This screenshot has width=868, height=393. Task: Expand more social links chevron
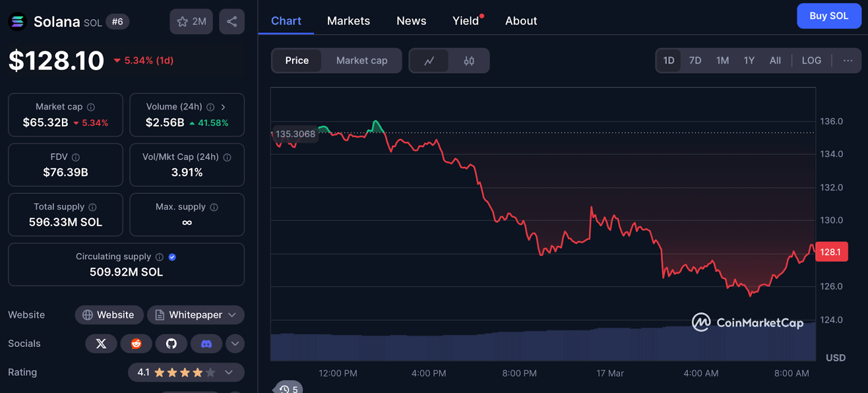(235, 344)
